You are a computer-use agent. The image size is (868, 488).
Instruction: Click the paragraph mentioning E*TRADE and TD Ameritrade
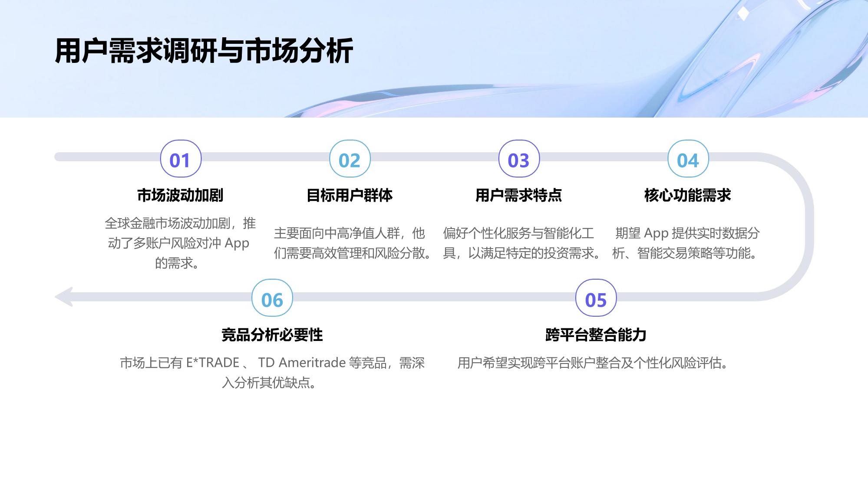pyautogui.click(x=272, y=372)
